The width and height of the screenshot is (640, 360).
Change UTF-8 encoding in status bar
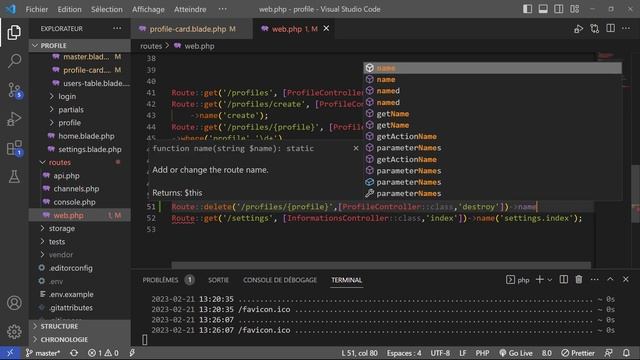440,353
